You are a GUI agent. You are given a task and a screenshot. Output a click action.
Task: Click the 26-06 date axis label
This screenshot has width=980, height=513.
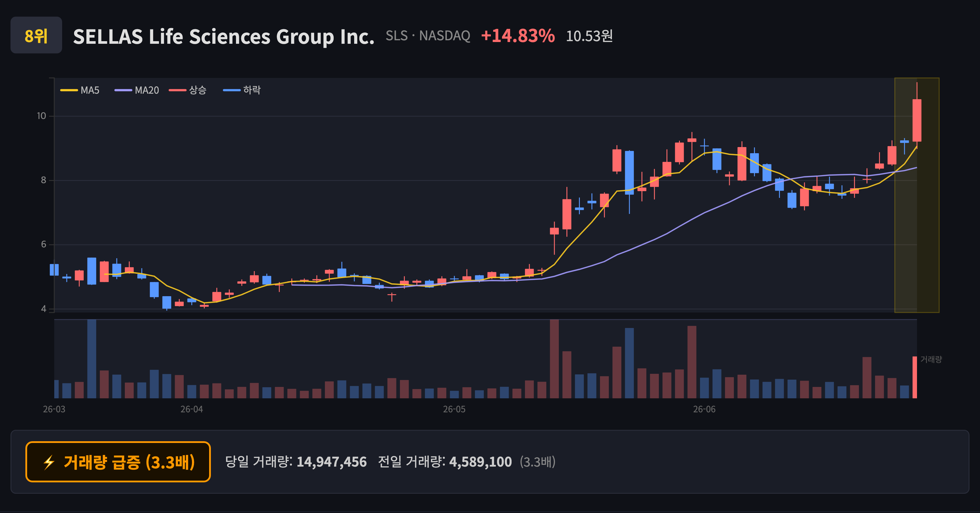[704, 409]
